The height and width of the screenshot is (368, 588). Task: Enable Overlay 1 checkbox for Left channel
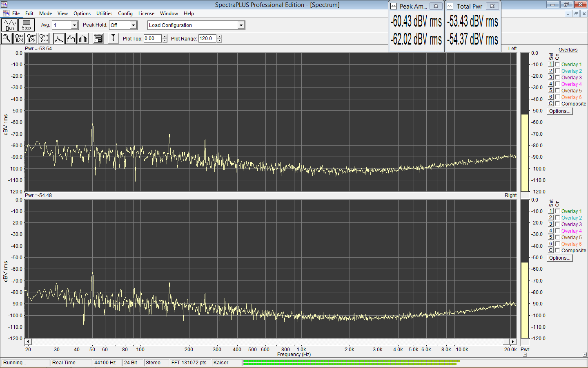557,65
